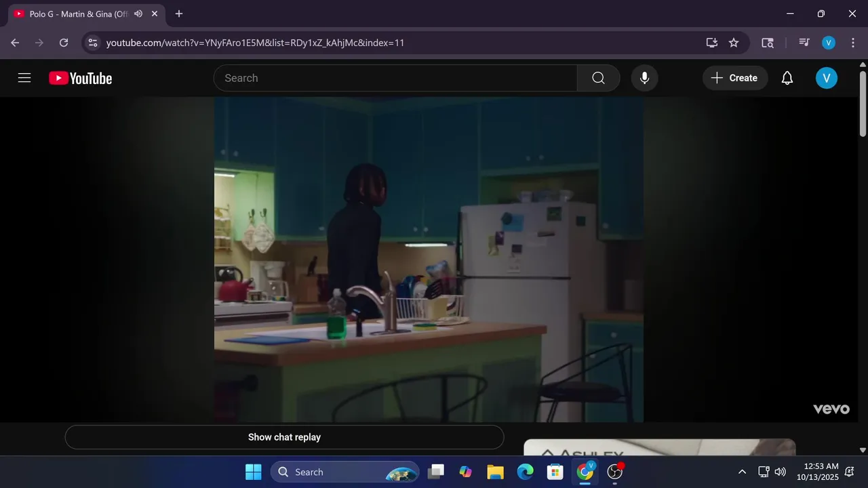The image size is (868, 488).
Task: Go to the YouTube home logo
Action: click(x=80, y=79)
